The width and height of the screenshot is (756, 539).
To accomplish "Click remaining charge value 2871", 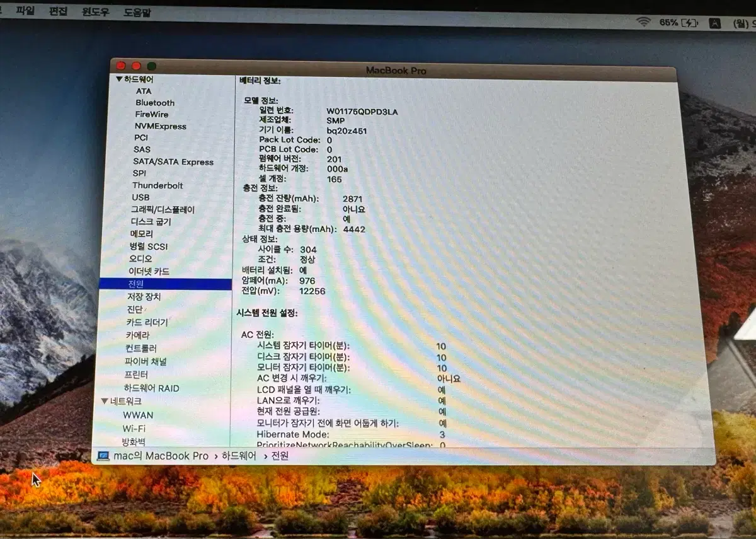I will (x=353, y=199).
